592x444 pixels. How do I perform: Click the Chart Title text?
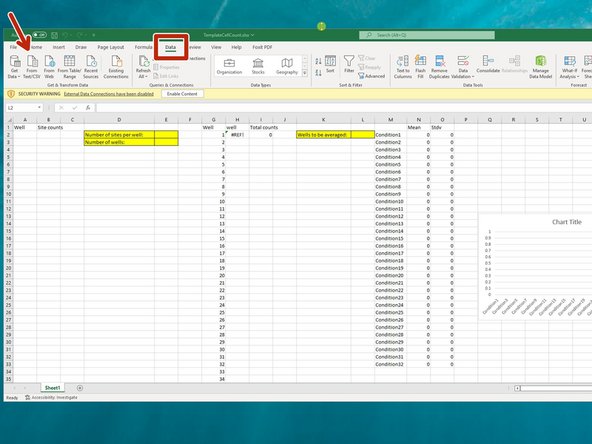coord(567,222)
